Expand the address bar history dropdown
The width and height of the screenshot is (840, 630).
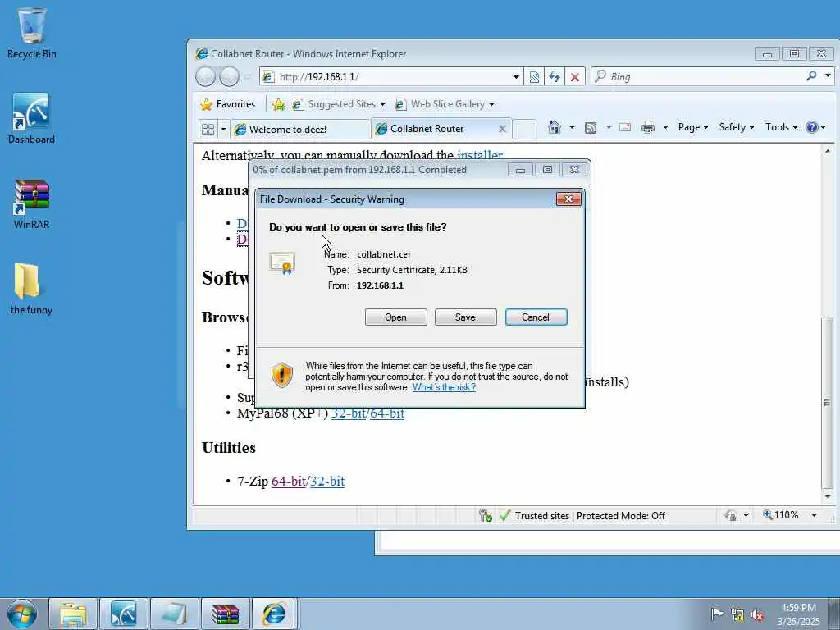point(516,77)
